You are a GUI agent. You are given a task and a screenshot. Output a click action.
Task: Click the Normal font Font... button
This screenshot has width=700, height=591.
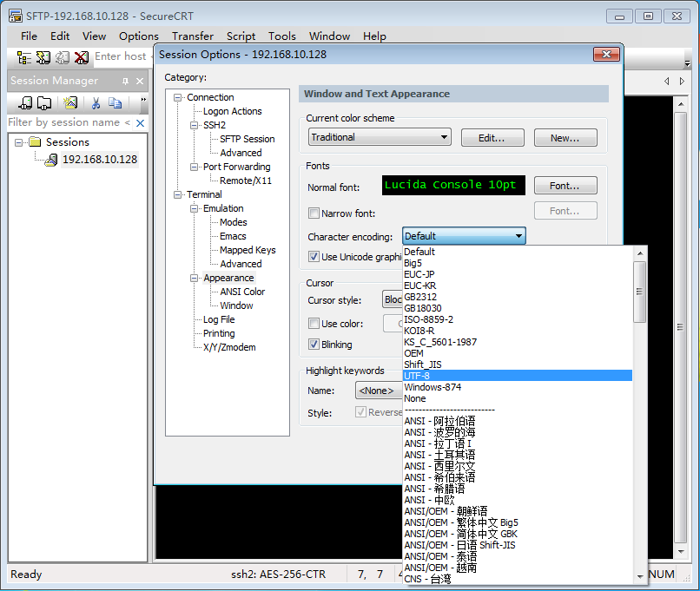click(565, 186)
